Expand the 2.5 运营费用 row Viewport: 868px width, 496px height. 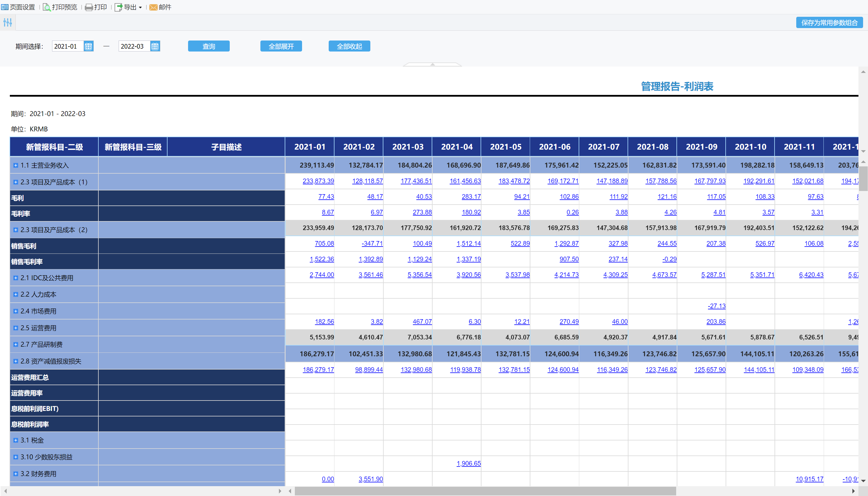[x=16, y=328]
